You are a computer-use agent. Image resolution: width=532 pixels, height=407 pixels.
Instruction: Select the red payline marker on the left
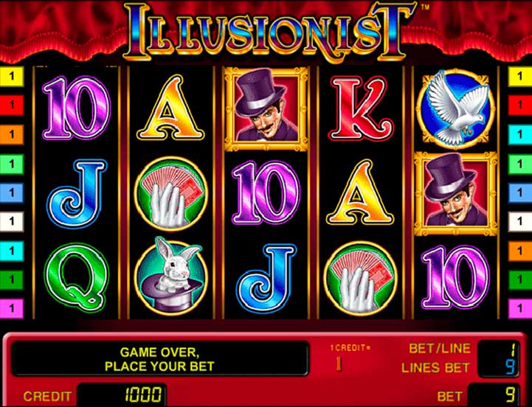point(12,105)
